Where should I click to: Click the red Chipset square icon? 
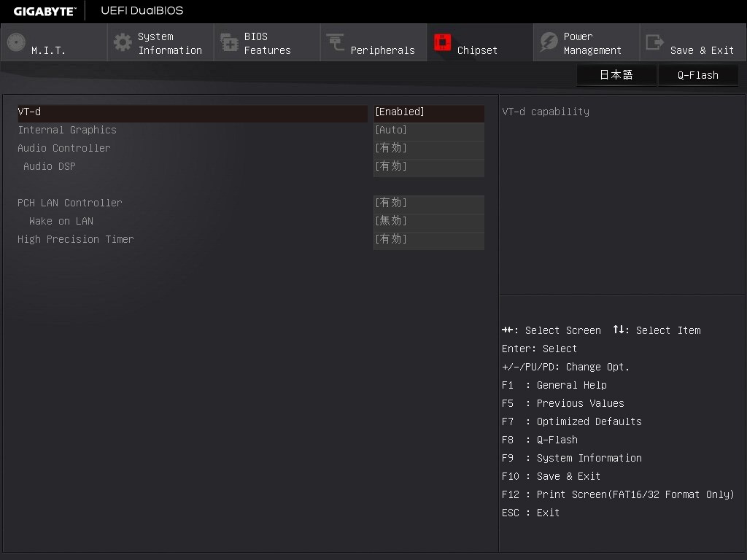443,42
